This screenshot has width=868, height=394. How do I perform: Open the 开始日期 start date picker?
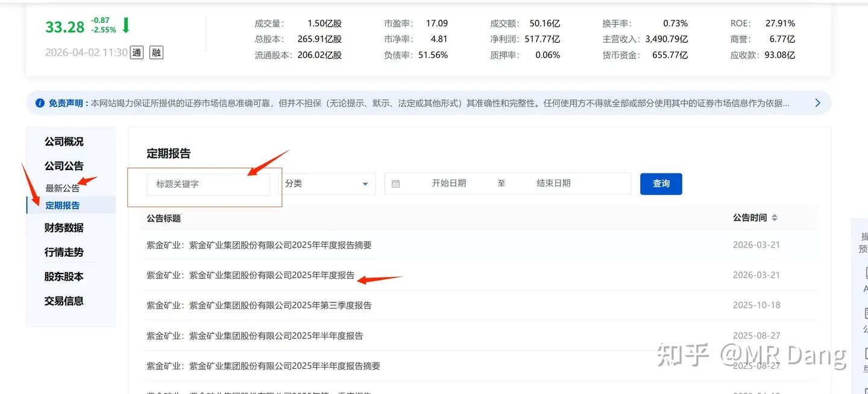pyautogui.click(x=449, y=184)
